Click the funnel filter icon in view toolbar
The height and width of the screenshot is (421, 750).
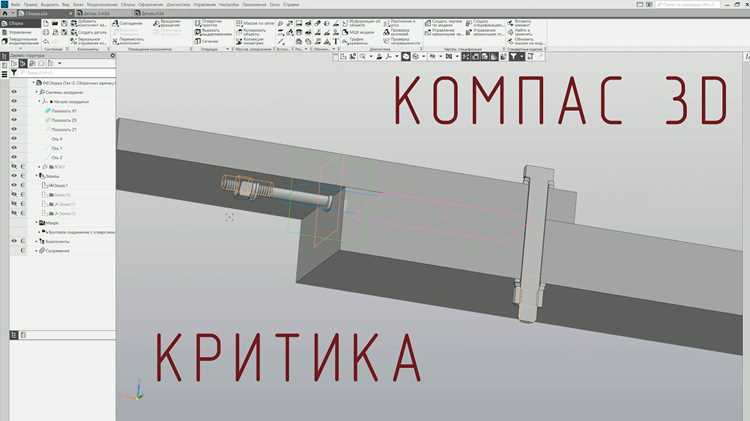click(513, 56)
